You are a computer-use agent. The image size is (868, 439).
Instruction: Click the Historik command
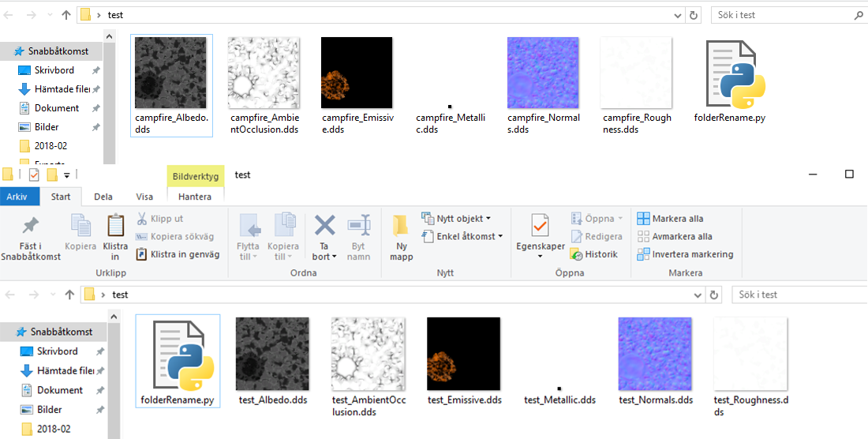coord(594,254)
